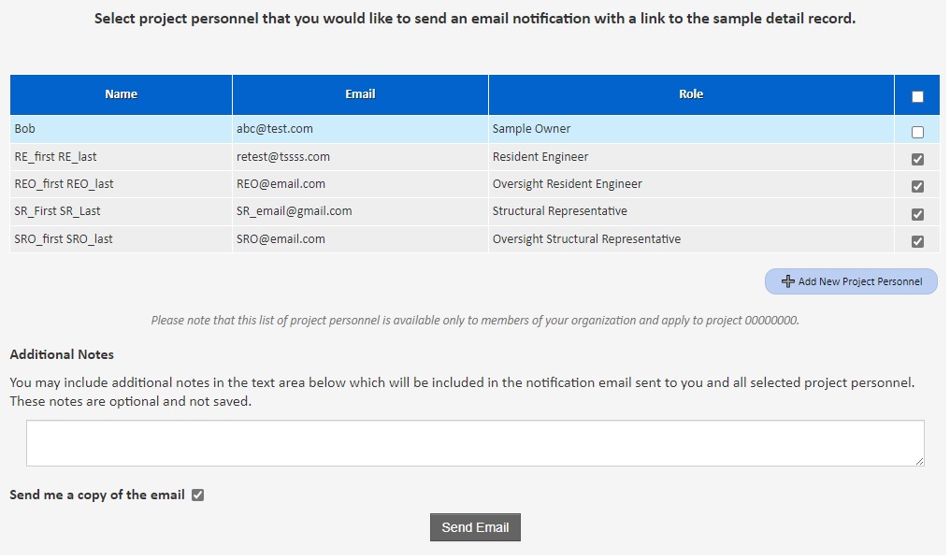Click the Name column header
950x560 pixels.
pyautogui.click(x=121, y=94)
